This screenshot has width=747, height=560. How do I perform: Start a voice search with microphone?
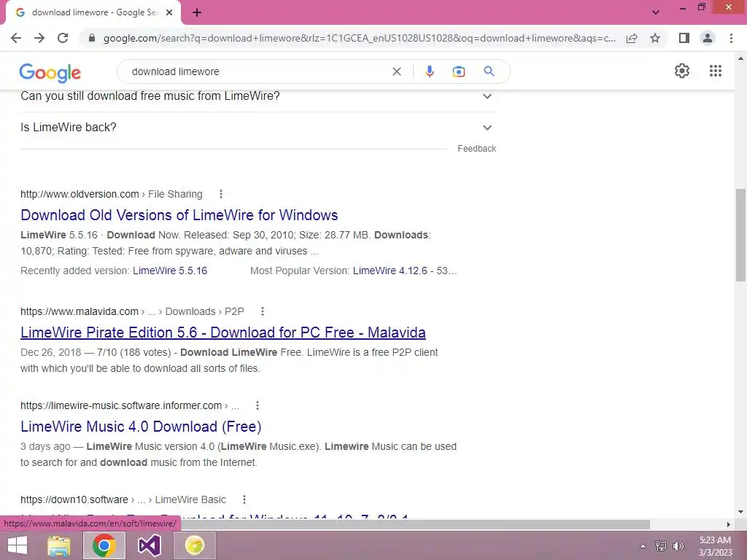pyautogui.click(x=429, y=71)
